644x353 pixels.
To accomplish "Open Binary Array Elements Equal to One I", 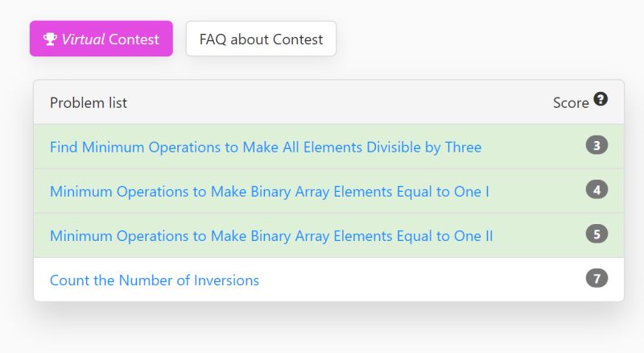I will coord(270,192).
